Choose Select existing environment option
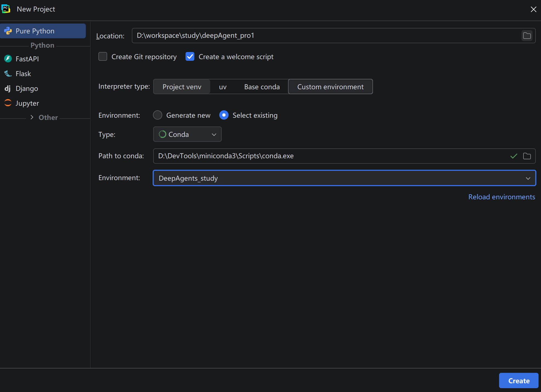The width and height of the screenshot is (541, 392). [224, 115]
